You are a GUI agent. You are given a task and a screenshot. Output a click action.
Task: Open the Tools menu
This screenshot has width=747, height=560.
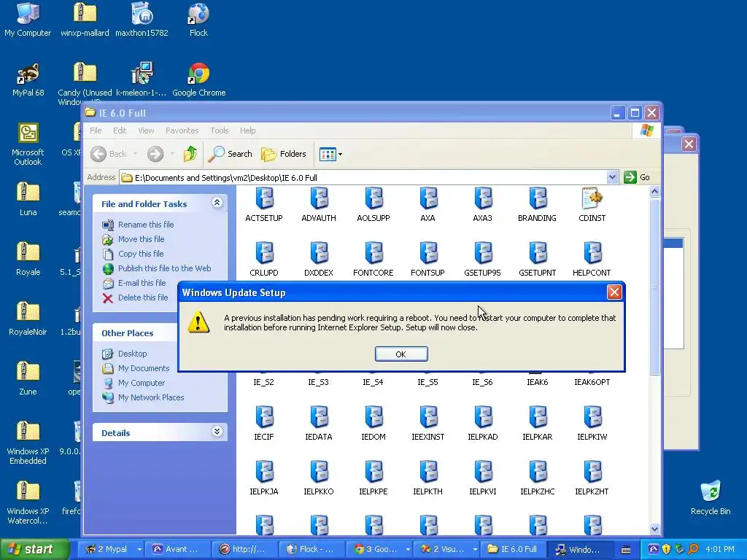[x=220, y=131]
